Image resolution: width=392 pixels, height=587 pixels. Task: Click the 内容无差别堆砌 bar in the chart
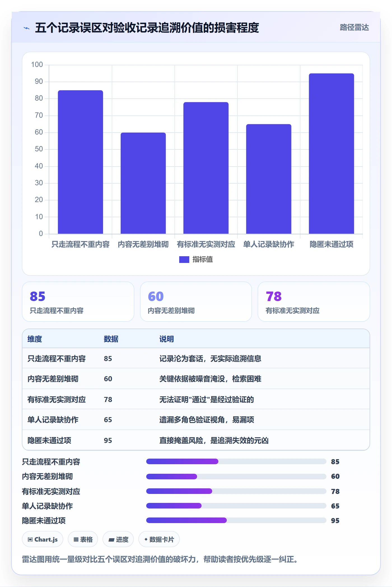tap(143, 183)
